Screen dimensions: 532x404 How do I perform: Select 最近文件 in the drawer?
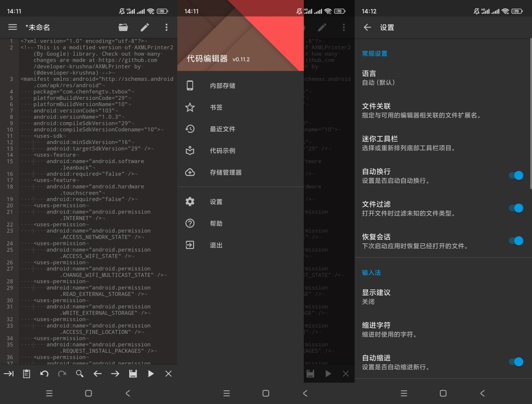(x=223, y=129)
